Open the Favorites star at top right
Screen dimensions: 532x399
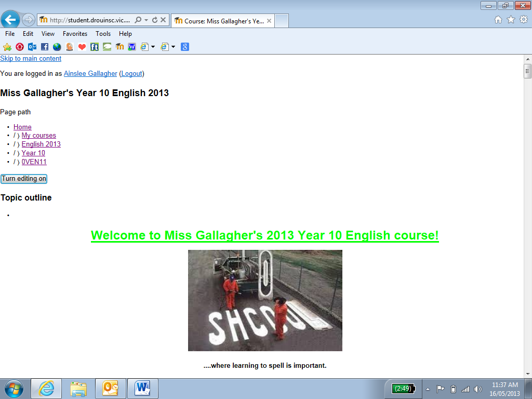511,20
